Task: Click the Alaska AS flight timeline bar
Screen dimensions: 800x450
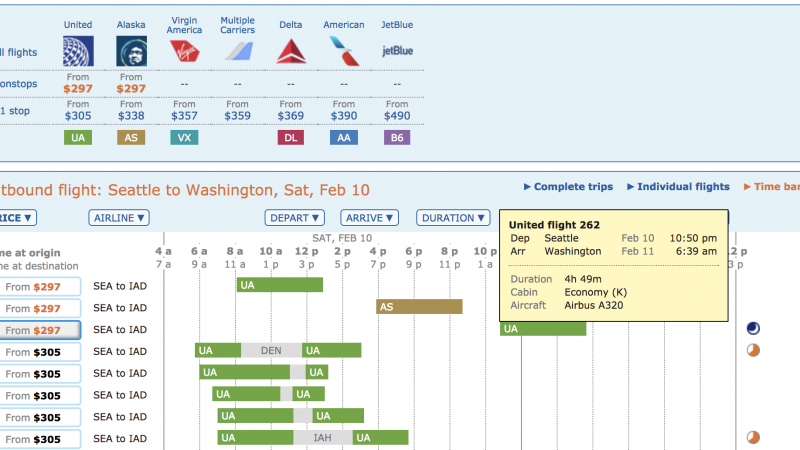Action: [x=419, y=307]
